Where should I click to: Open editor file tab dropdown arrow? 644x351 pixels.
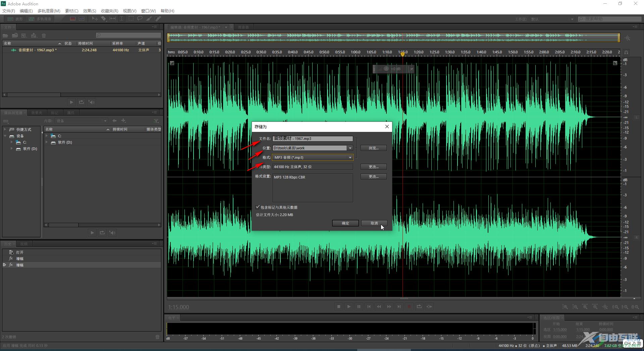[x=226, y=27]
